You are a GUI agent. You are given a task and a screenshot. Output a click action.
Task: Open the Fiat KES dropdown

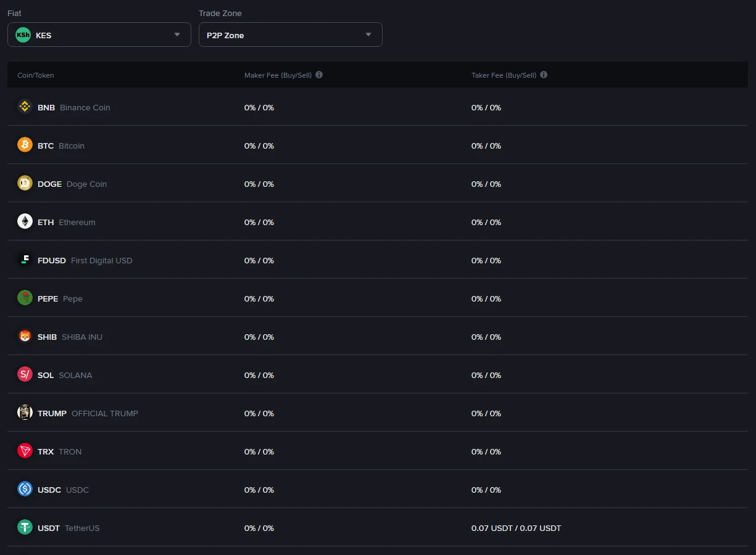click(99, 35)
